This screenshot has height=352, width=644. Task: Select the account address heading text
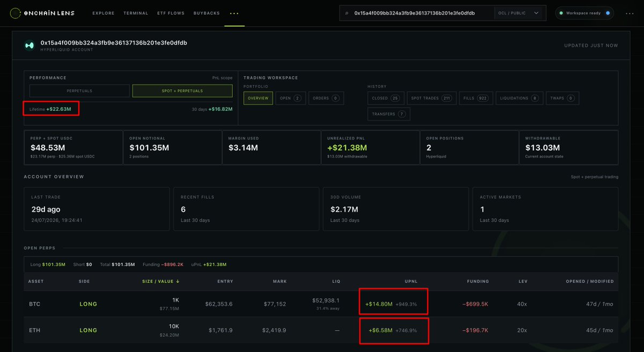114,42
